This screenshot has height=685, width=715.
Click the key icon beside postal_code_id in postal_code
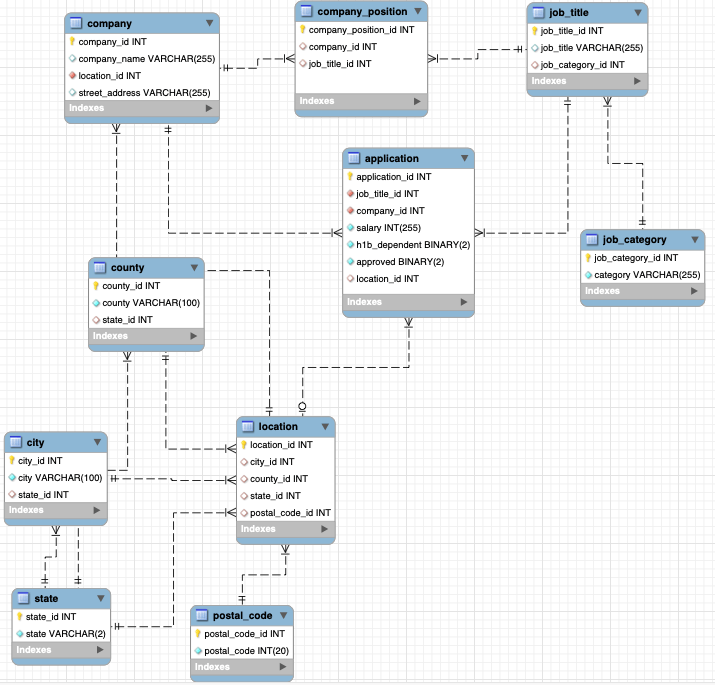(x=198, y=634)
